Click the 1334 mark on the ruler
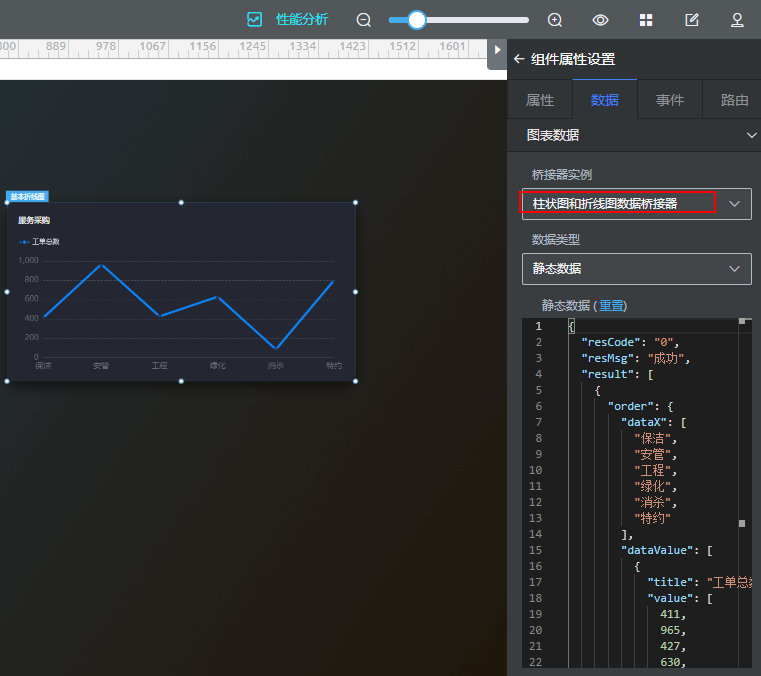 302,46
